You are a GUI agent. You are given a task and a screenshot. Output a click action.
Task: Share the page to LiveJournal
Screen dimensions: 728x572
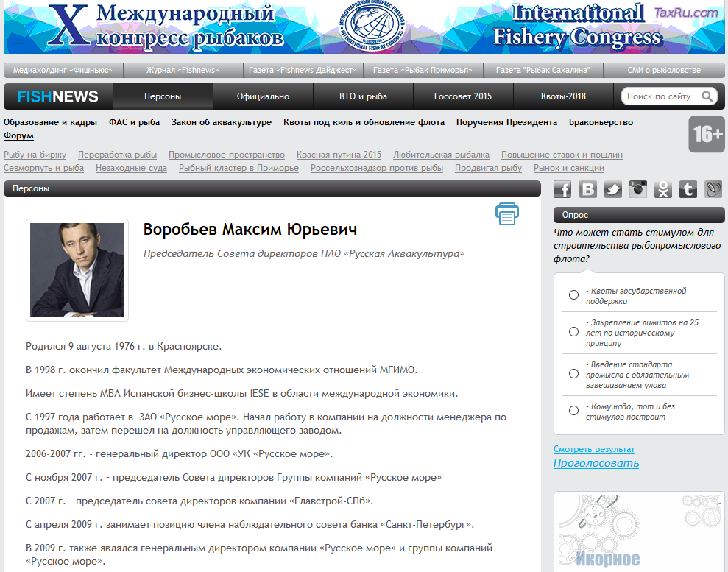[713, 189]
